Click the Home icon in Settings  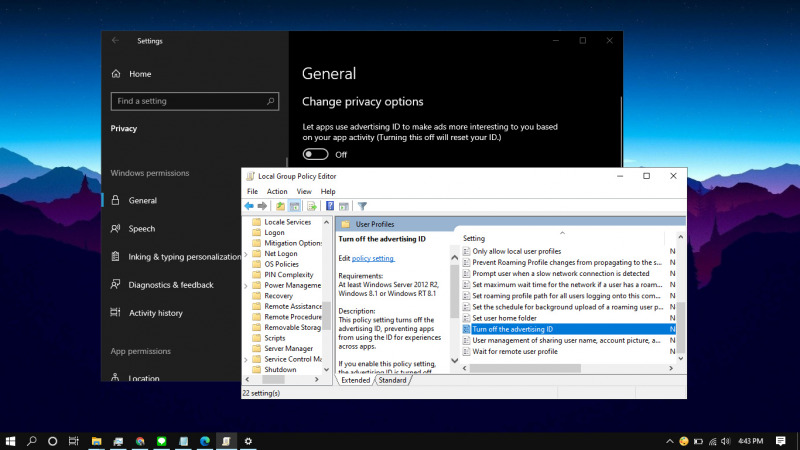(x=116, y=74)
